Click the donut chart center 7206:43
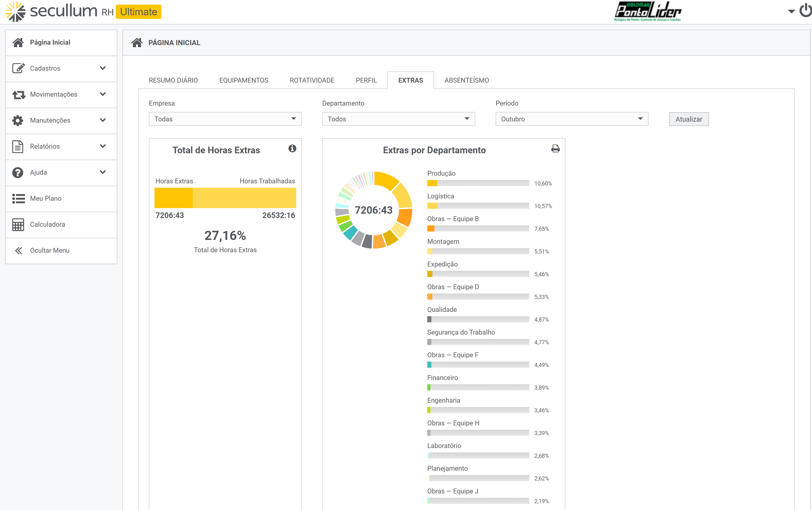This screenshot has height=510, width=812. pyautogui.click(x=374, y=210)
